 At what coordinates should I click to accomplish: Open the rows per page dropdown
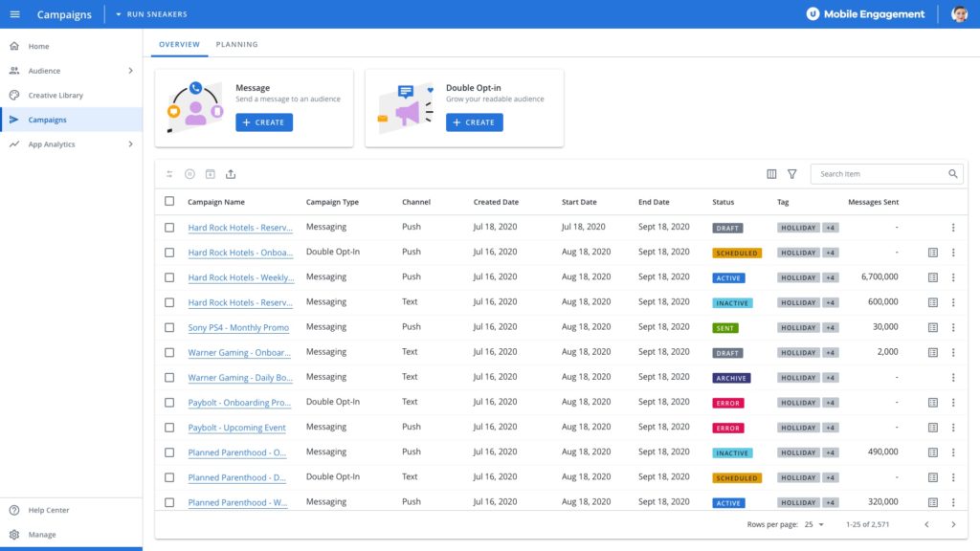pyautogui.click(x=813, y=524)
